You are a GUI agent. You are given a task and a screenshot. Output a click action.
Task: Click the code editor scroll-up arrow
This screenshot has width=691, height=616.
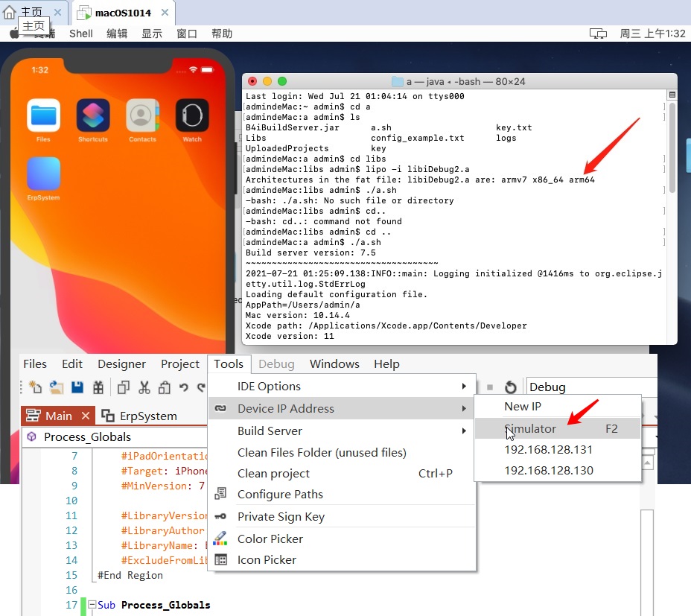[647, 463]
